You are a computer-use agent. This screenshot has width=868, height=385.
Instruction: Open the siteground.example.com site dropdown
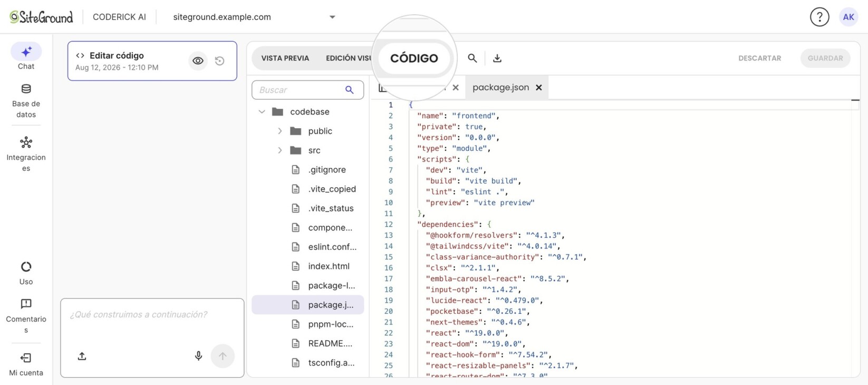tap(254, 17)
